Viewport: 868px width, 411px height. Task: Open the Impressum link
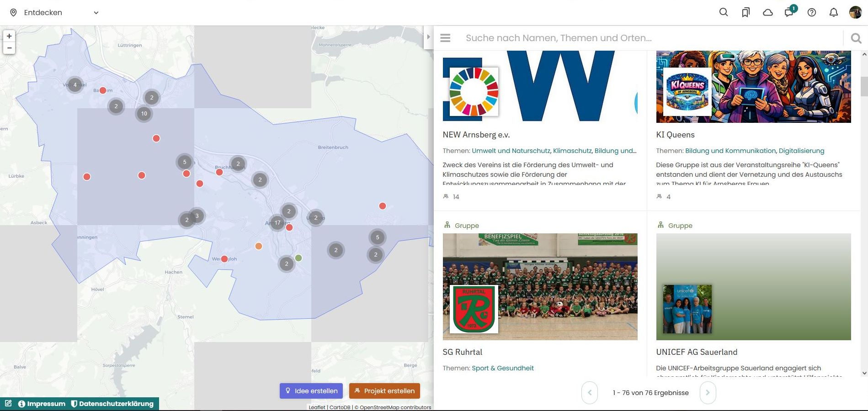42,404
